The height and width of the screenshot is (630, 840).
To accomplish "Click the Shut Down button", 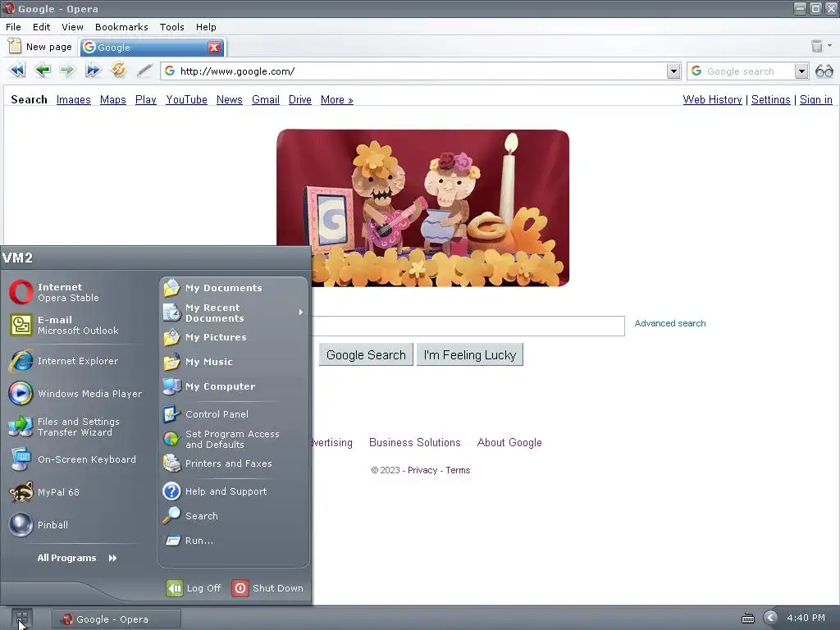I will point(267,588).
